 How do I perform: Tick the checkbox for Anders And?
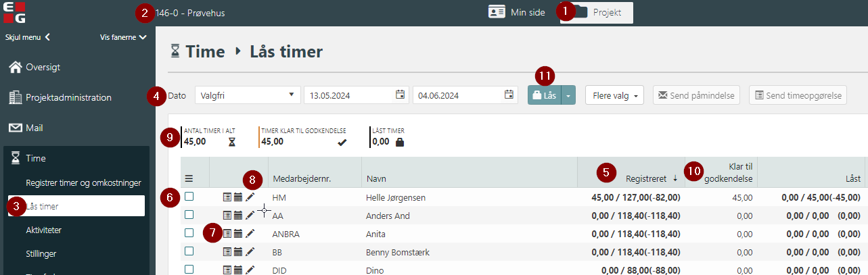189,215
